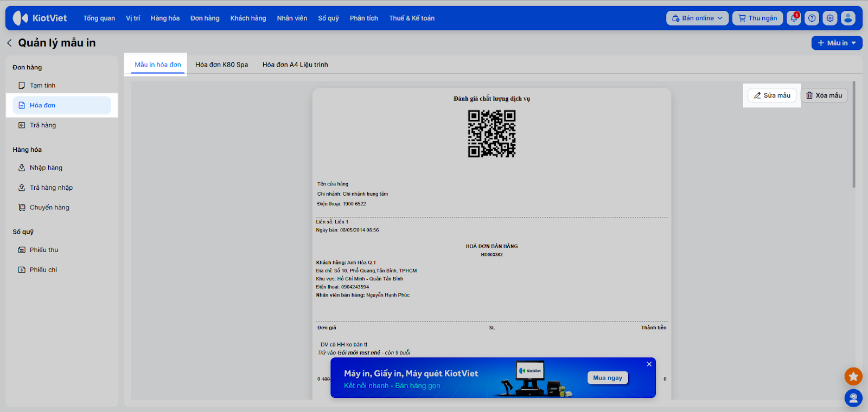Click the Trả hàng nhập icon
Image resolution: width=868 pixels, height=412 pixels.
tap(22, 188)
